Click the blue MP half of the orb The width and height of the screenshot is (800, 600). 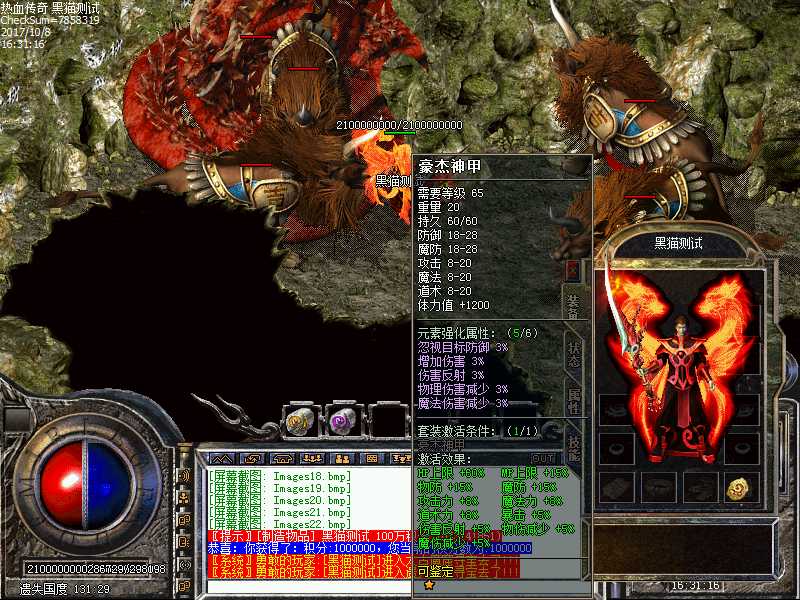point(107,484)
